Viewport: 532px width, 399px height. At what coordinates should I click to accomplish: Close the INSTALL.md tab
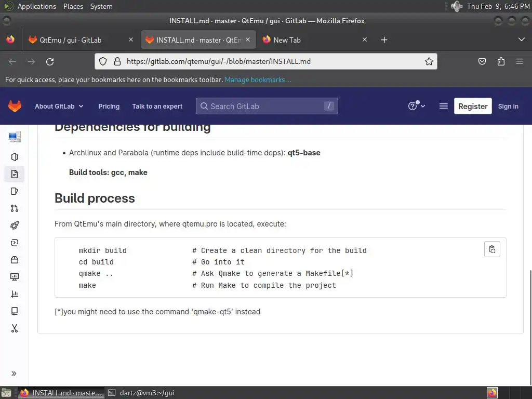click(248, 39)
